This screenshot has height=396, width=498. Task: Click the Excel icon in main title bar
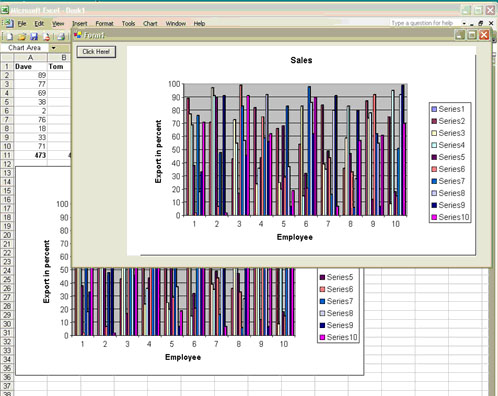[5, 10]
